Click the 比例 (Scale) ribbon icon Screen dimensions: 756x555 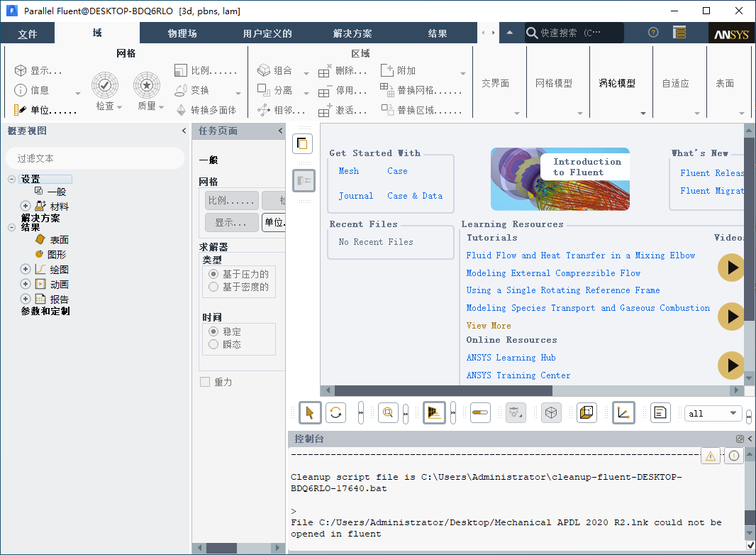pos(180,70)
